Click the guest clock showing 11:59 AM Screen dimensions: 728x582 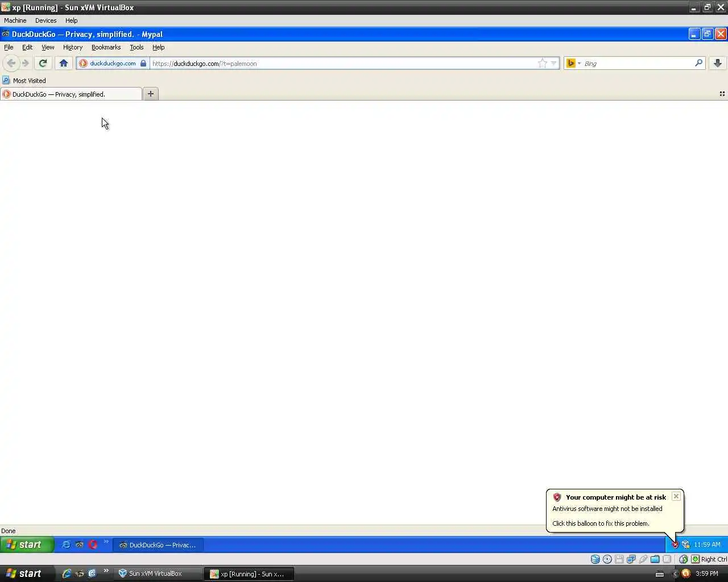click(707, 544)
